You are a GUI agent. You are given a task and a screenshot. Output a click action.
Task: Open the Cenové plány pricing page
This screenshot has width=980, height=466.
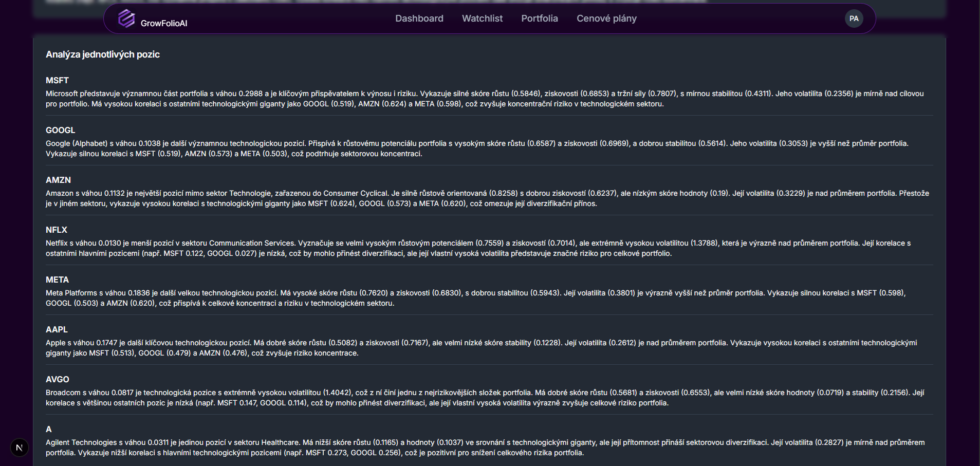[x=606, y=18]
